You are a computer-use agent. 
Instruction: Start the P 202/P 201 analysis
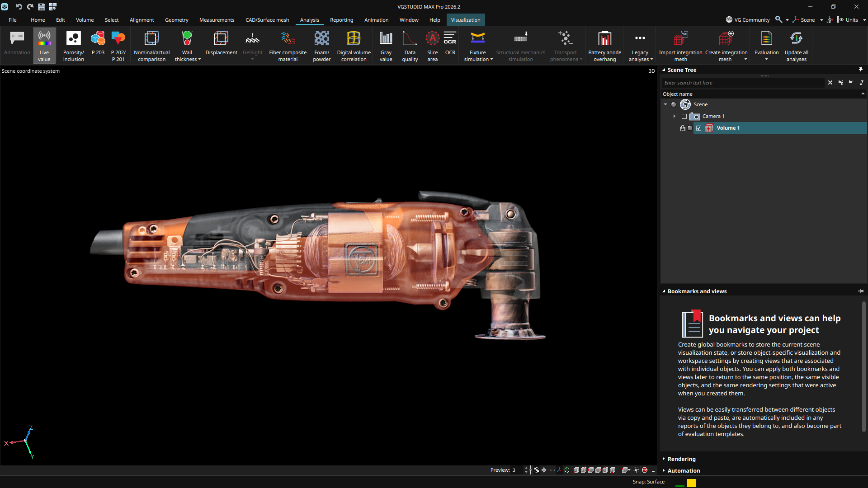118,46
